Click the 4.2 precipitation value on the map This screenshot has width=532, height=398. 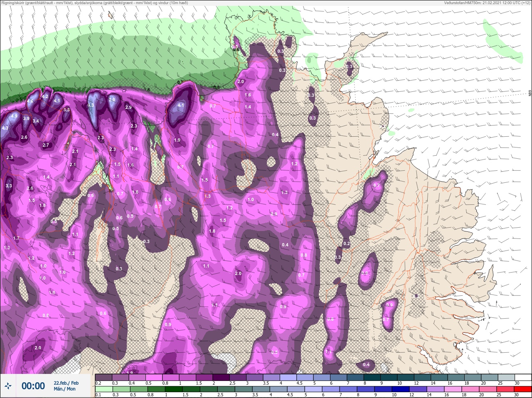pos(45,96)
